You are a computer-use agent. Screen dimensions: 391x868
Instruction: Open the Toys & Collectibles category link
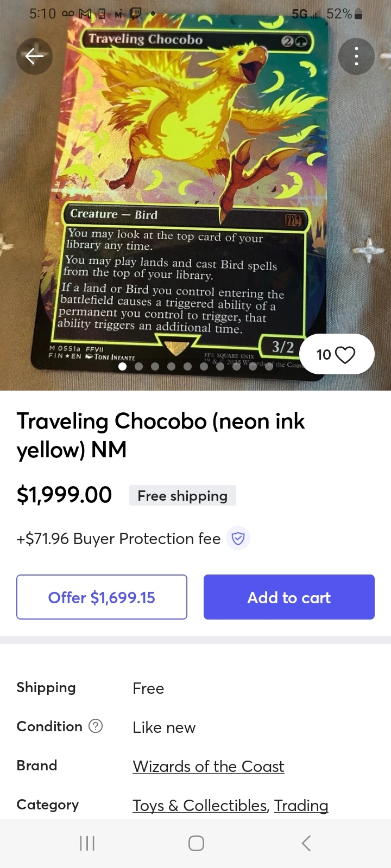click(x=199, y=806)
